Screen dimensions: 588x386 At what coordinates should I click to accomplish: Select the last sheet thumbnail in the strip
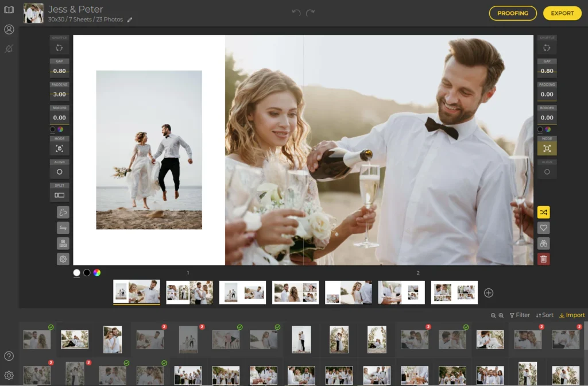point(454,292)
